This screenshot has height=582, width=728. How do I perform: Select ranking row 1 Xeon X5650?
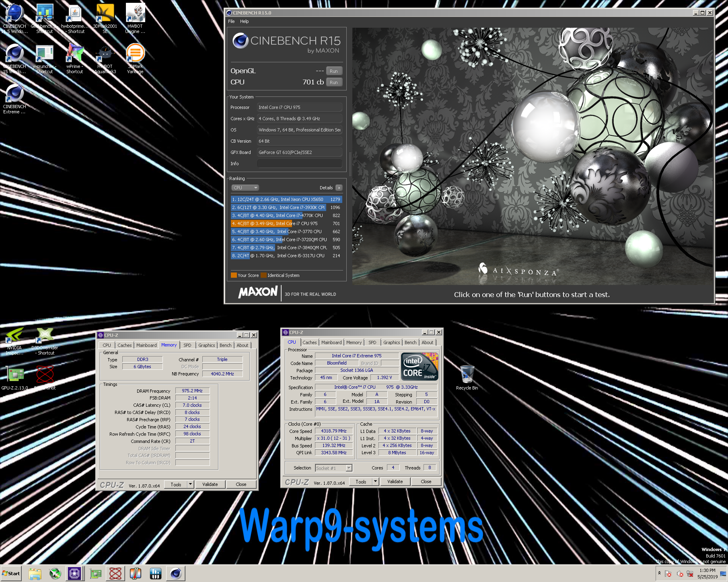[x=286, y=199]
